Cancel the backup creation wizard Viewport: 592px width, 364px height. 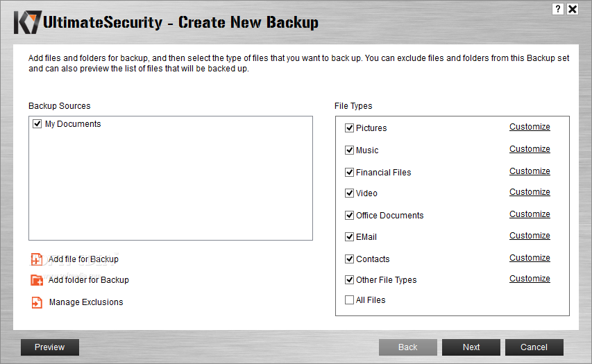click(534, 347)
